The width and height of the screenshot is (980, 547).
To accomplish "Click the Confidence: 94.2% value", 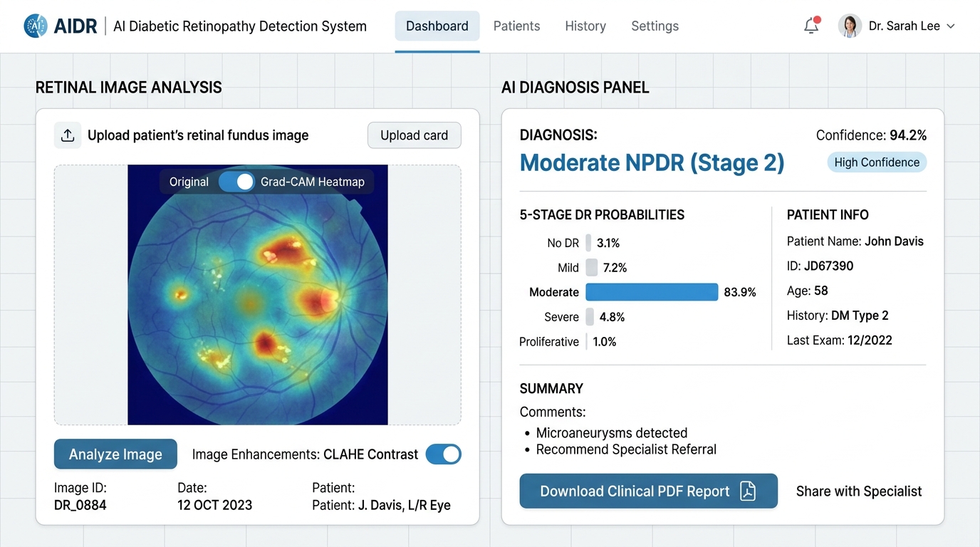I will pos(871,135).
